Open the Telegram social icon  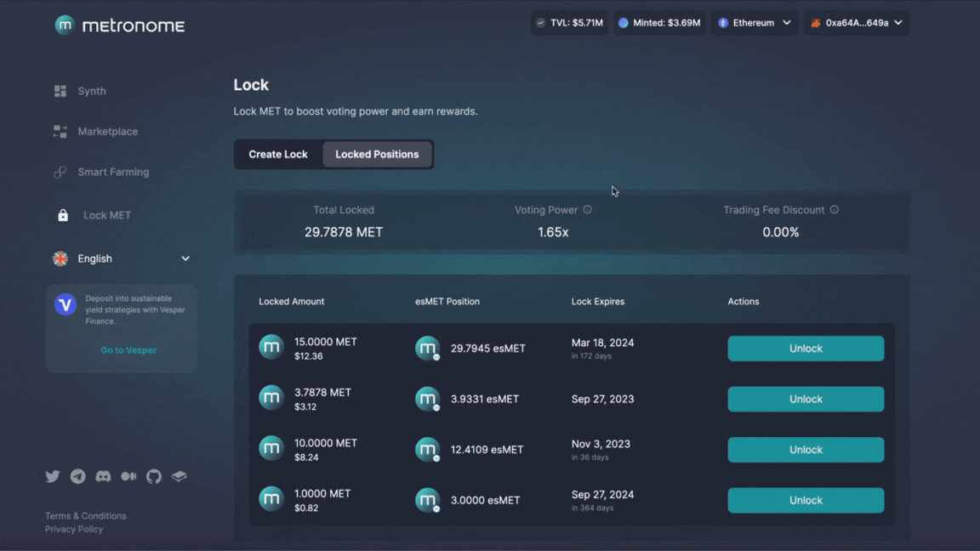(78, 476)
